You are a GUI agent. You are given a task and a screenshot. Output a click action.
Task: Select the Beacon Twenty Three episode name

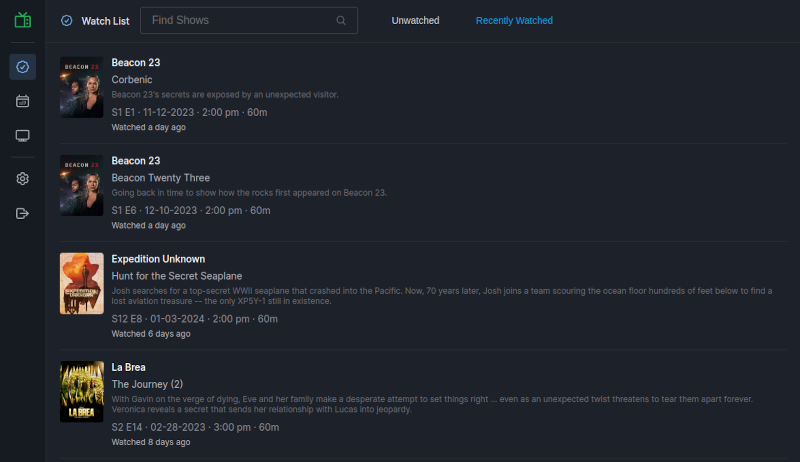pyautogui.click(x=161, y=177)
